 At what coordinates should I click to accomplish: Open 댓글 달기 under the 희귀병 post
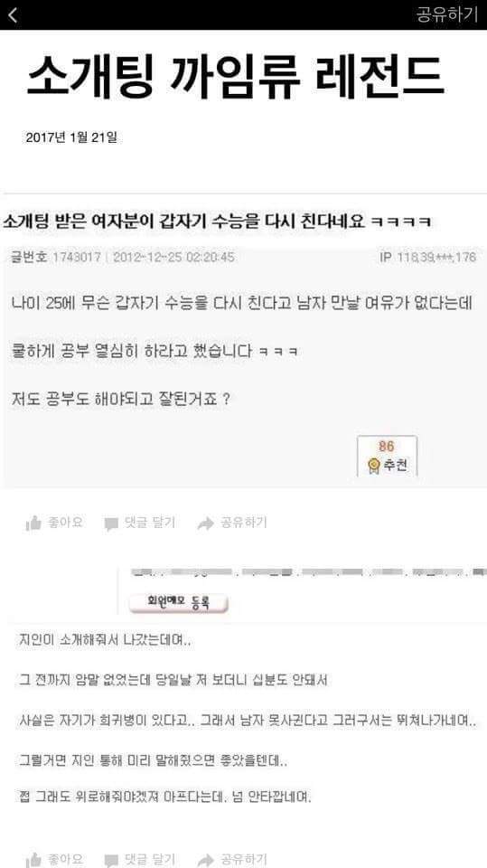tap(140, 859)
